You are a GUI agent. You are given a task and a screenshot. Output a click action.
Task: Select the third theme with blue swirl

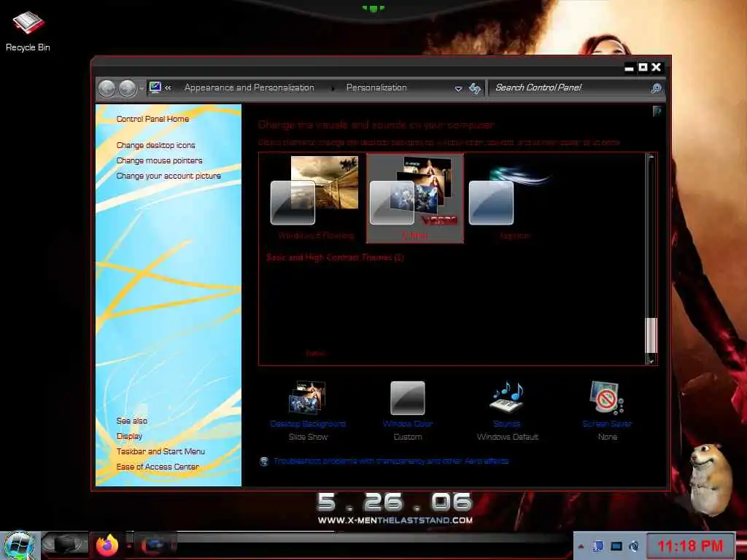[514, 198]
